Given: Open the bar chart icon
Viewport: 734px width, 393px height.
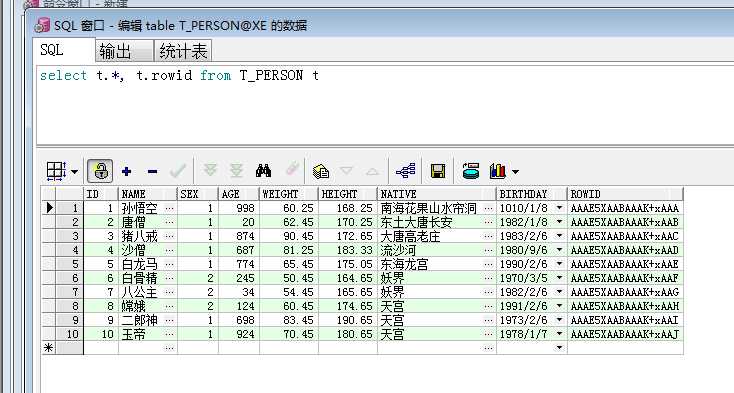Looking at the screenshot, I should pyautogui.click(x=498, y=171).
